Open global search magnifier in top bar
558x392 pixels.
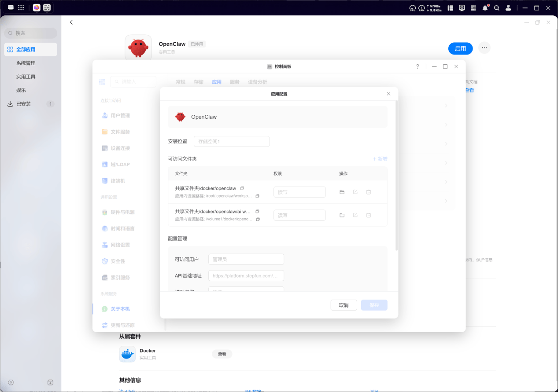[x=497, y=8]
